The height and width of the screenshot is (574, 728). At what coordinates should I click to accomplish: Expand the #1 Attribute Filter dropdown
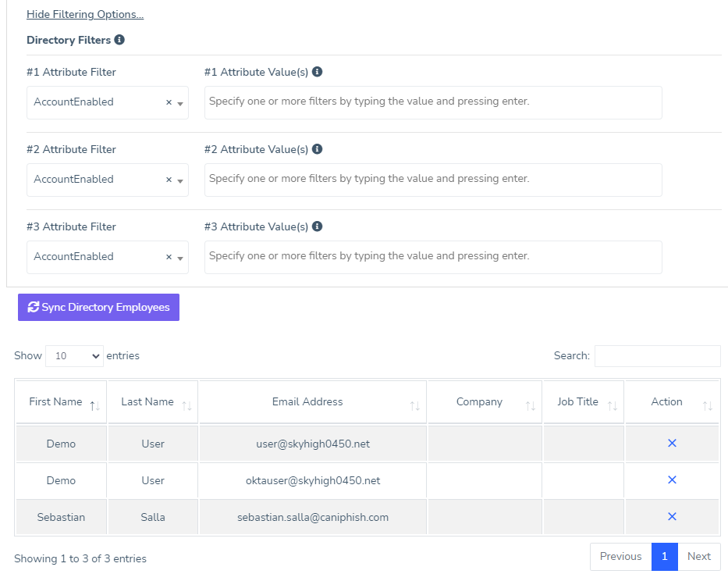click(x=180, y=103)
